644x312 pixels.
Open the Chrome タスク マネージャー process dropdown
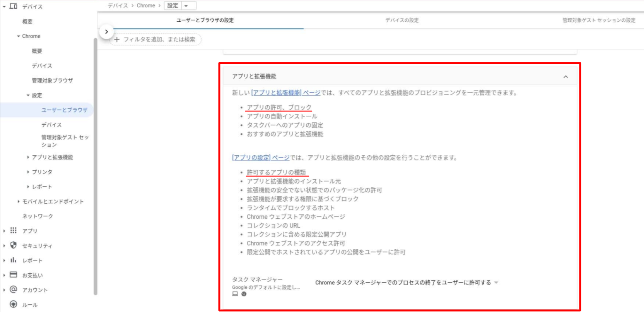coord(407,283)
